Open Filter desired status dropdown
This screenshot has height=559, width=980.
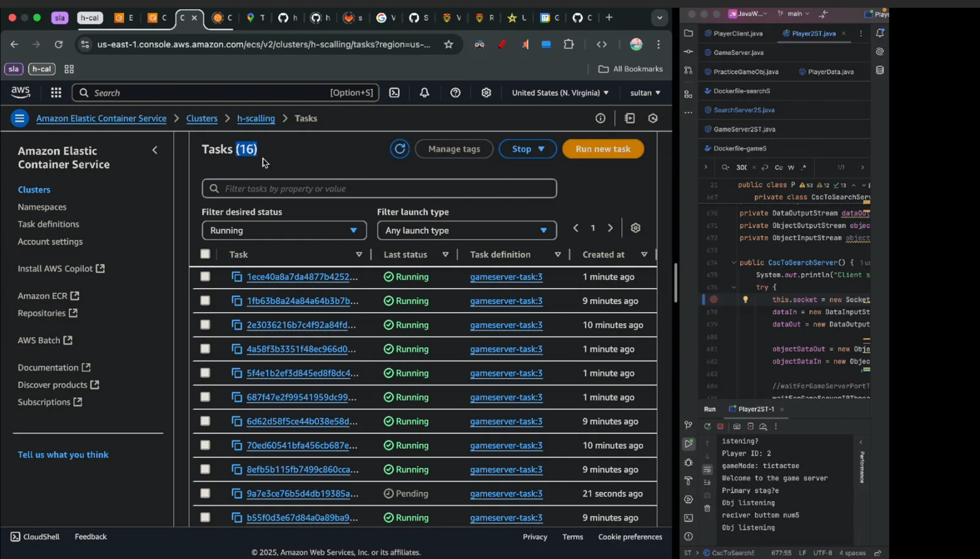[284, 230]
